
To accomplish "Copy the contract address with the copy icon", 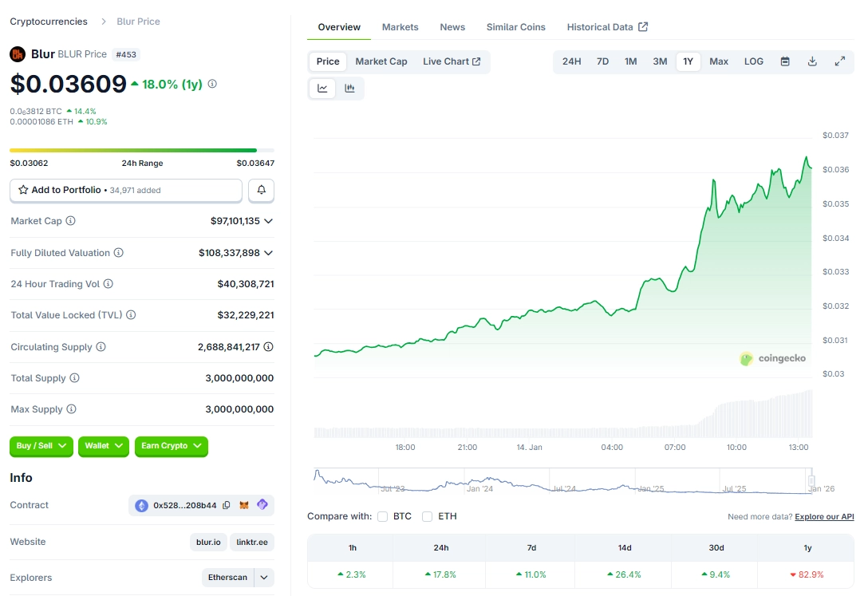I will (x=227, y=504).
